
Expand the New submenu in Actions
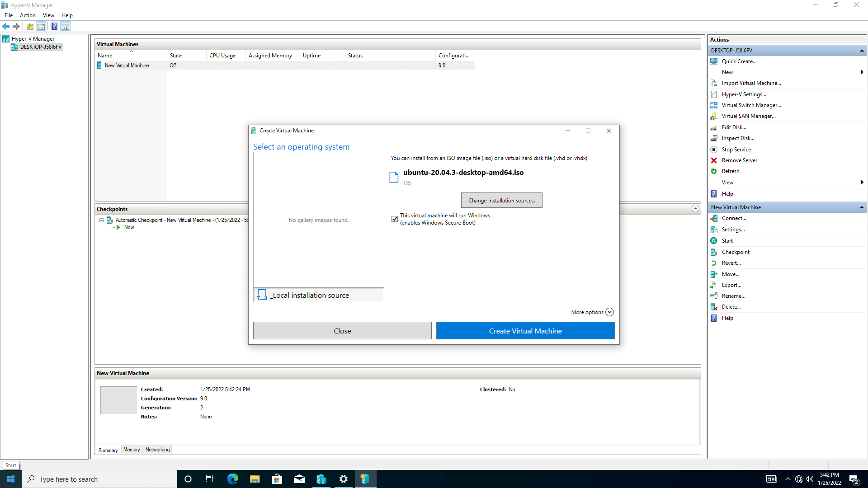859,72
